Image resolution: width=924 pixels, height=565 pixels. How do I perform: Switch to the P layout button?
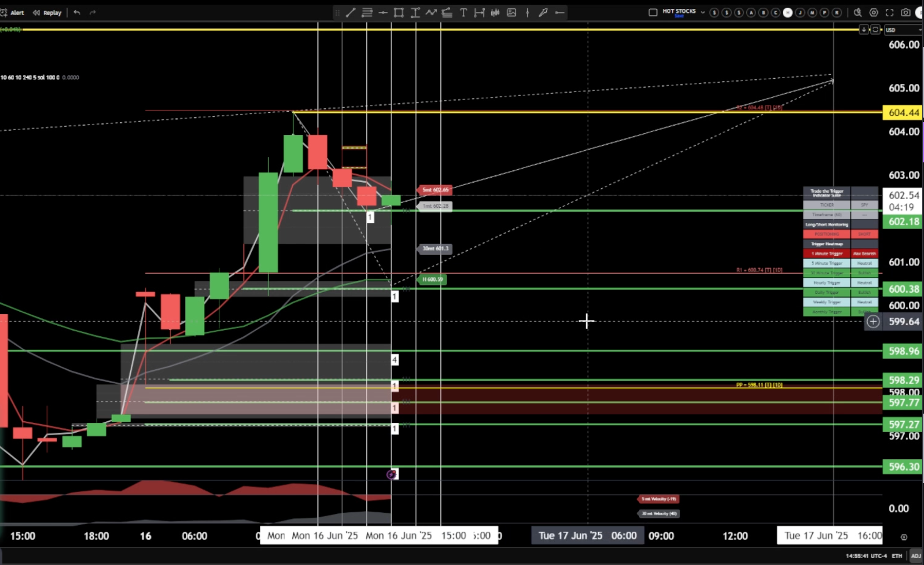click(x=824, y=13)
